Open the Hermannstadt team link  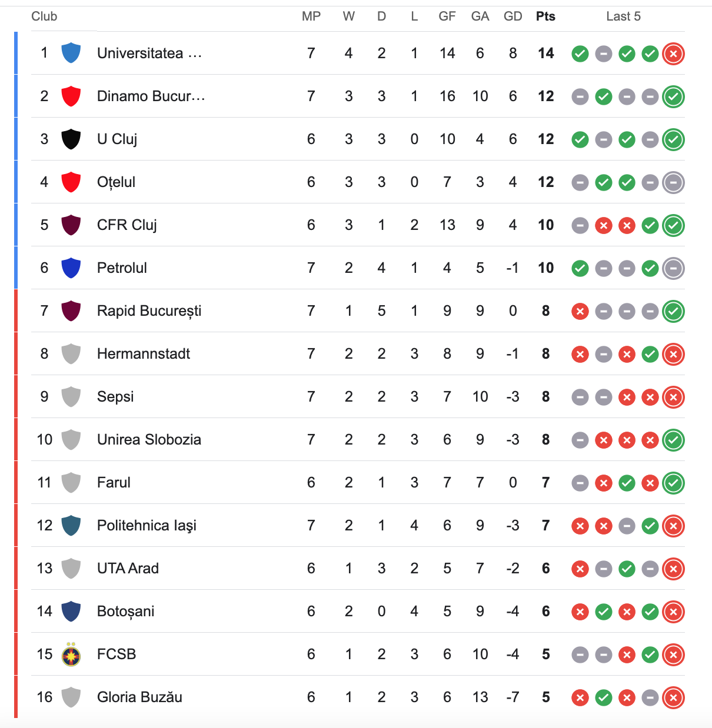(x=144, y=353)
